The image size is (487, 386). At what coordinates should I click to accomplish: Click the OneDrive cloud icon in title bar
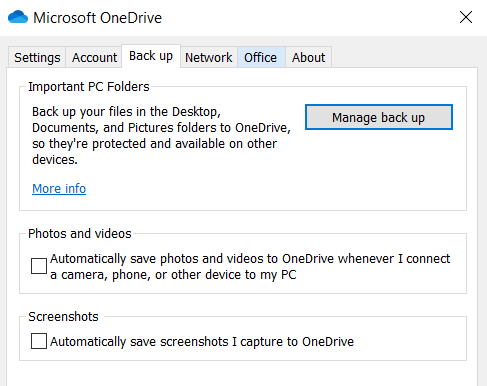(x=18, y=17)
